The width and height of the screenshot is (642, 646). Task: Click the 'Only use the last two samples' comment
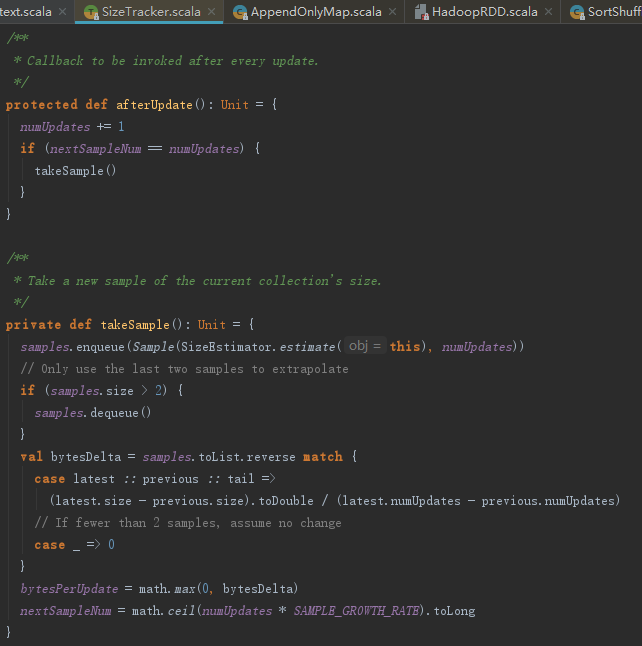click(x=185, y=369)
